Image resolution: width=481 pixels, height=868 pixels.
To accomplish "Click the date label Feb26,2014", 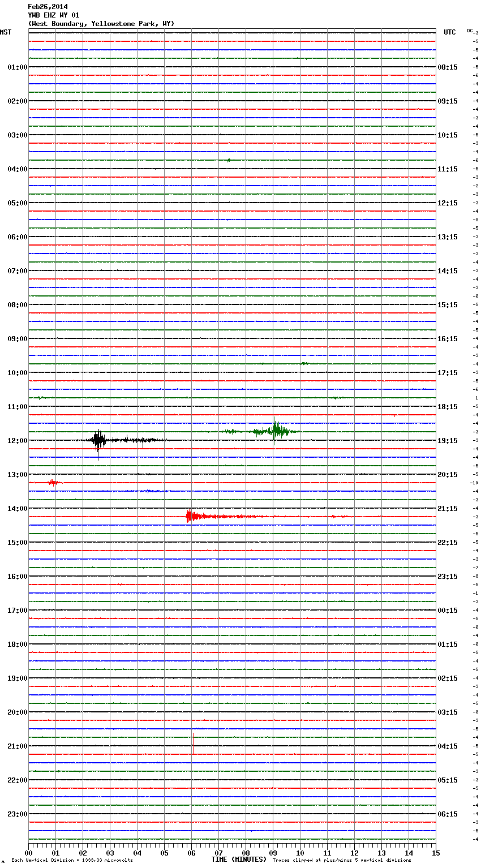I will pos(48,7).
